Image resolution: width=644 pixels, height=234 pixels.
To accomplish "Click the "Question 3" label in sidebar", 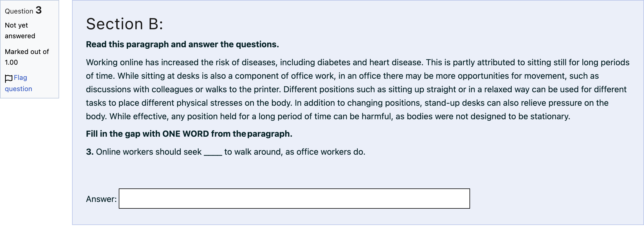I will point(23,11).
